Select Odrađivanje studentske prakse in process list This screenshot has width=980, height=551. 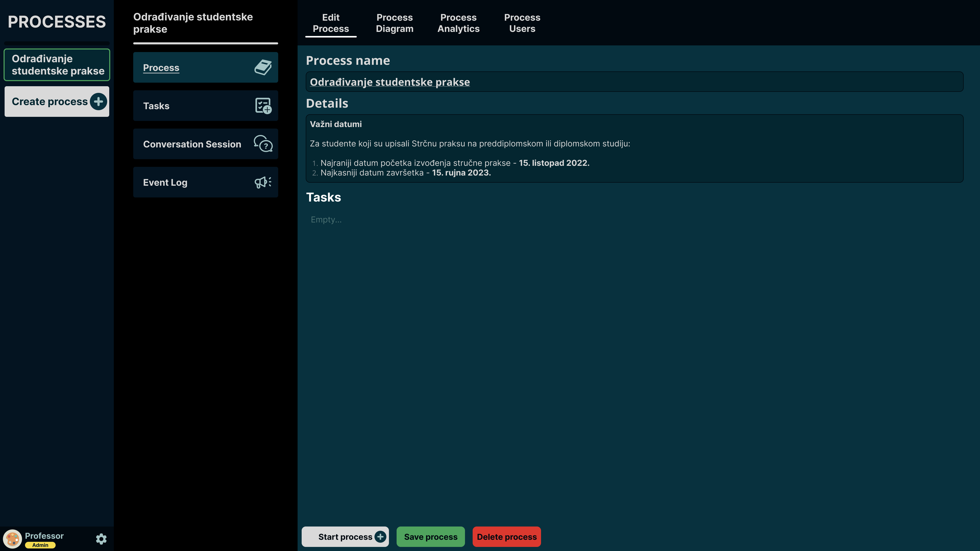(57, 65)
